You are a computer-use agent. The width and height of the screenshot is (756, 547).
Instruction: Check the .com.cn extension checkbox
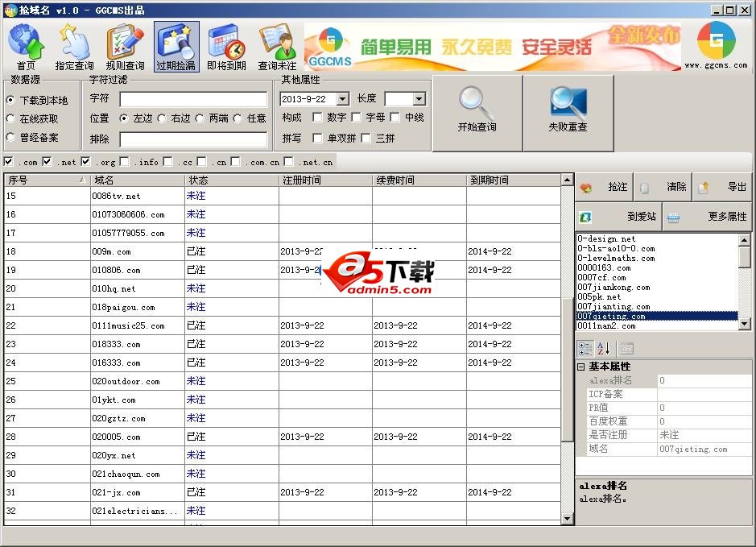tap(235, 162)
